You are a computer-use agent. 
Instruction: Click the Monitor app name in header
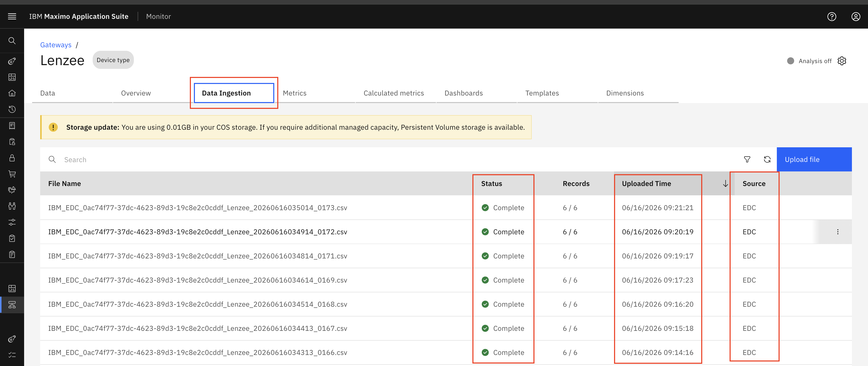(158, 16)
